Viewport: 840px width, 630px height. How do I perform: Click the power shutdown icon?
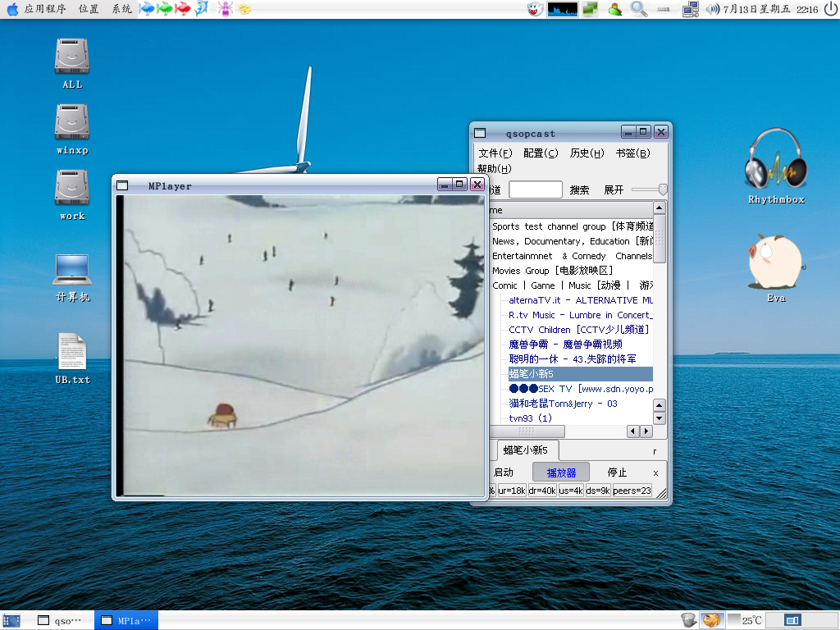(x=831, y=9)
